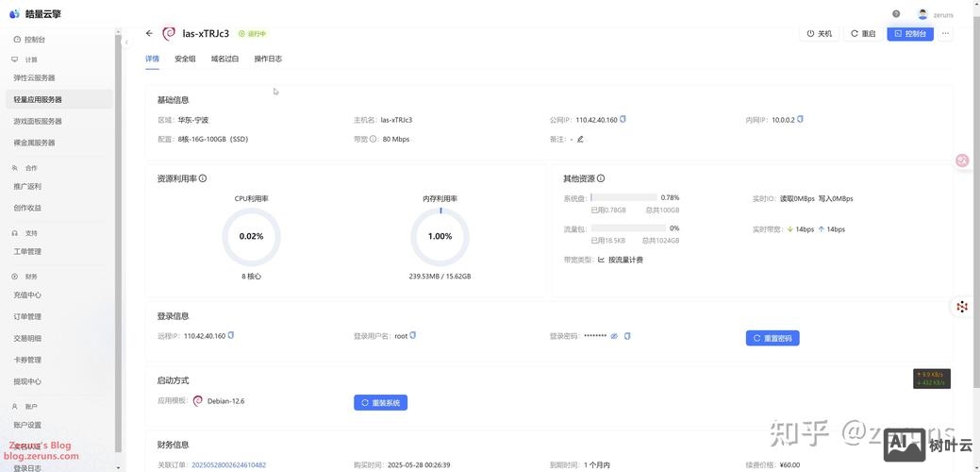
Task: Show info tooltip next to 带宽
Action: [374, 139]
